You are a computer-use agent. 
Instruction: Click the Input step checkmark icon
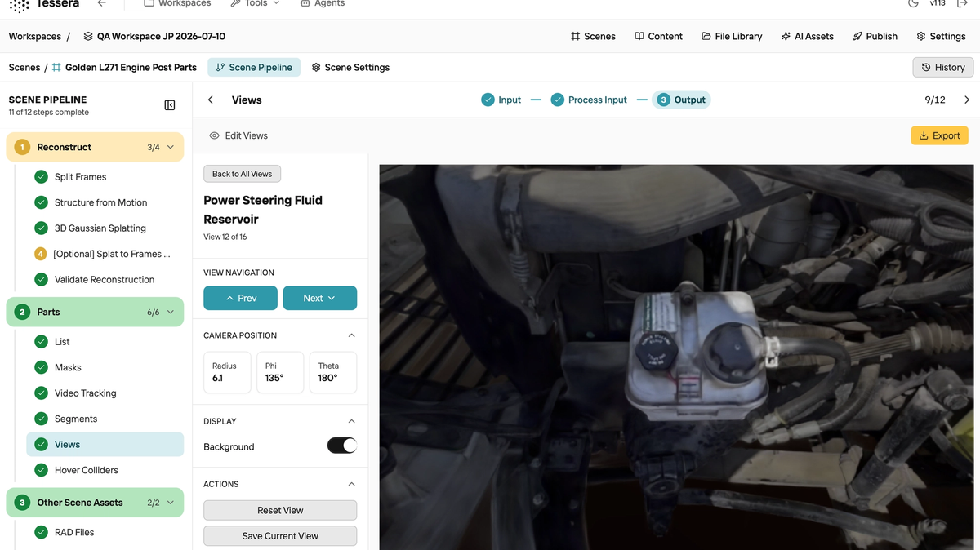[x=488, y=100]
